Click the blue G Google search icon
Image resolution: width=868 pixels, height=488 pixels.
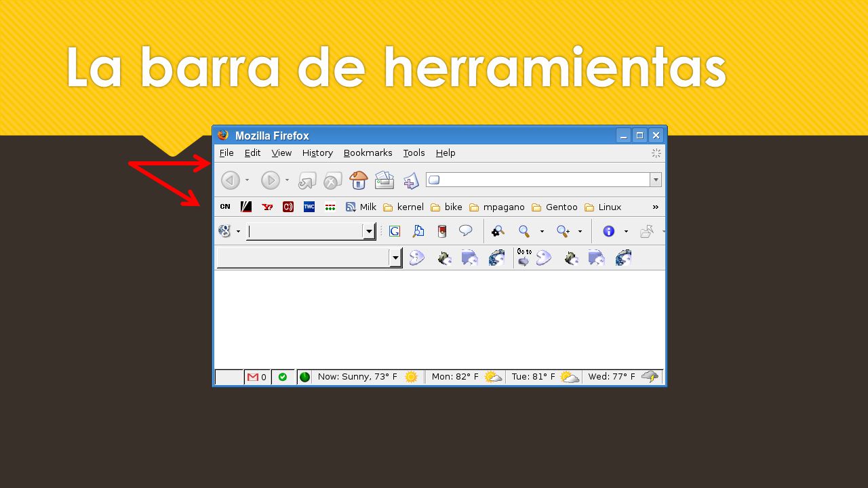point(394,231)
